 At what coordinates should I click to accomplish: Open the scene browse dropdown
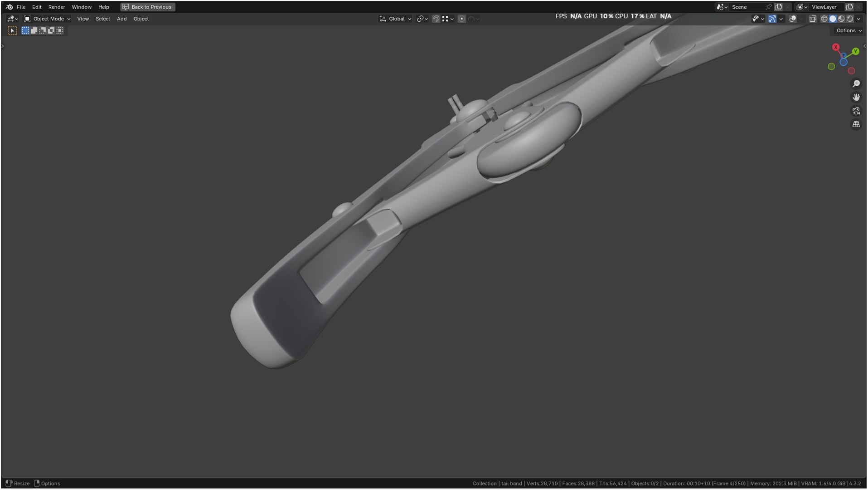click(722, 7)
